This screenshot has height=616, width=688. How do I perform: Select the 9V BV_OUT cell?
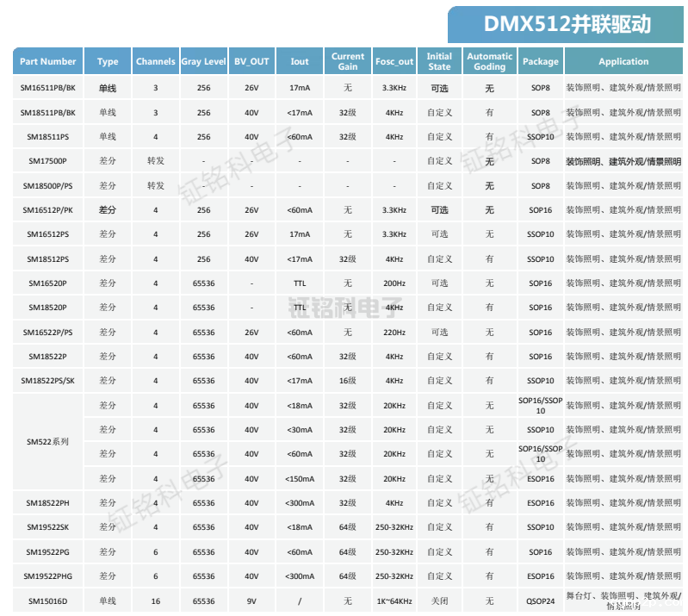pos(251,601)
